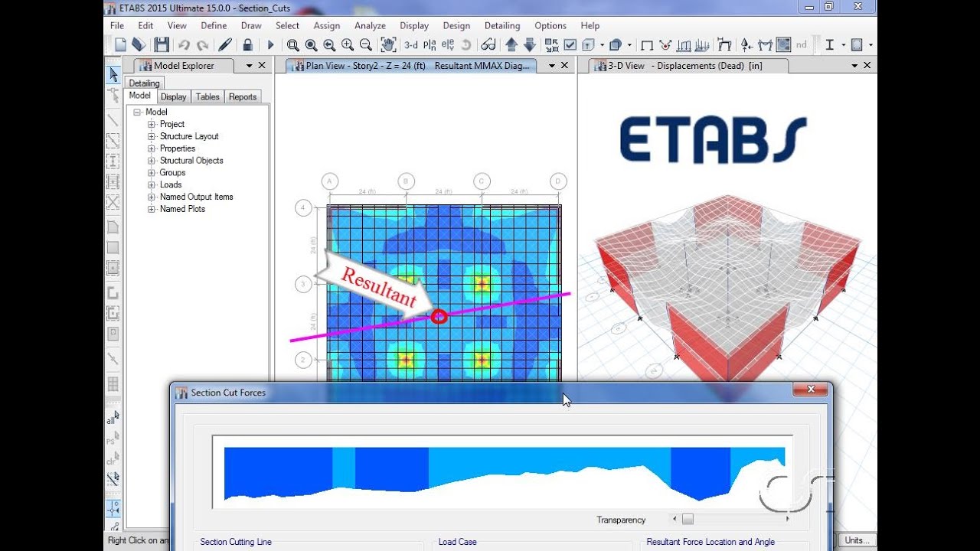Click the New Model toolbar icon
Viewport: 980px width, 551px height.
pyautogui.click(x=120, y=45)
